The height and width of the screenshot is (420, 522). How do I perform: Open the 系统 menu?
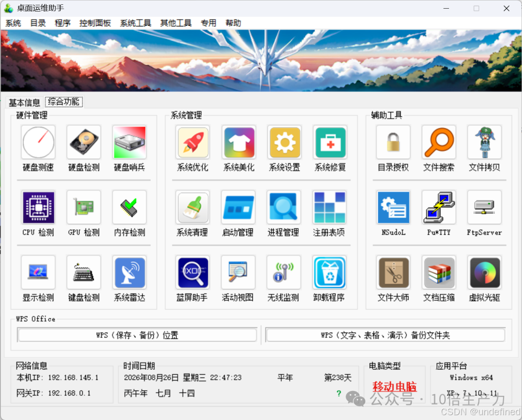14,23
